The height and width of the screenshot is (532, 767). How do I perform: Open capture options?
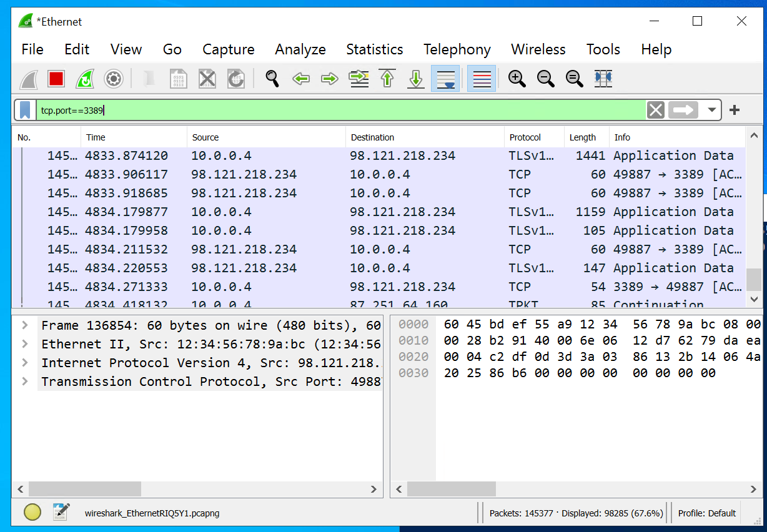[x=114, y=79]
